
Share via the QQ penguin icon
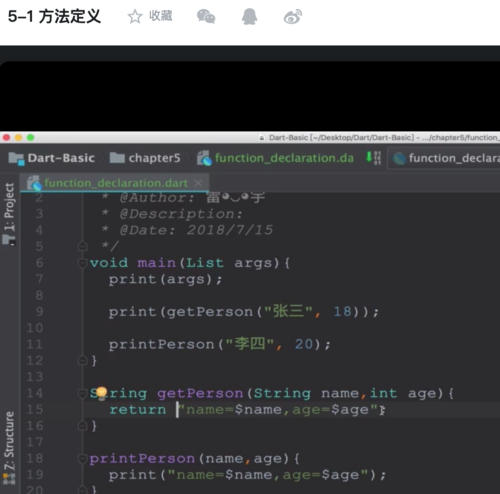250,17
